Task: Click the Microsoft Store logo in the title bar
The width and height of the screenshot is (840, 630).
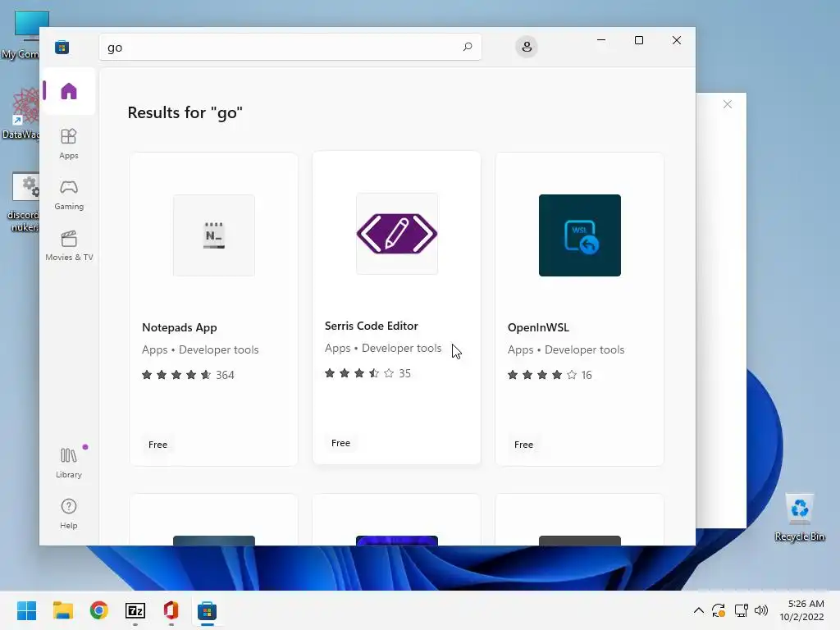Action: pyautogui.click(x=62, y=47)
